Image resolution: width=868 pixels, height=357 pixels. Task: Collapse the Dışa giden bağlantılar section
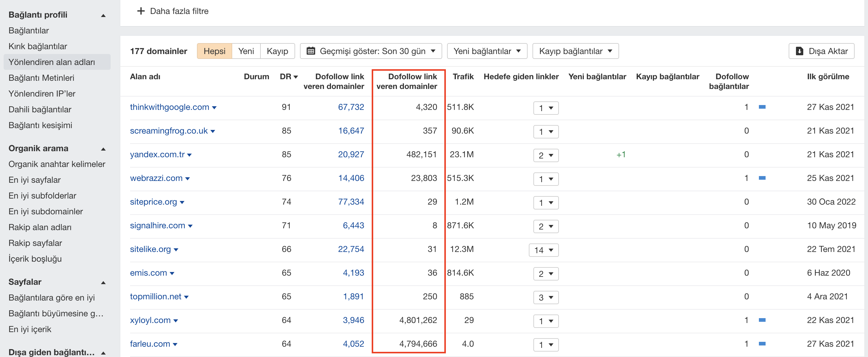click(x=103, y=353)
